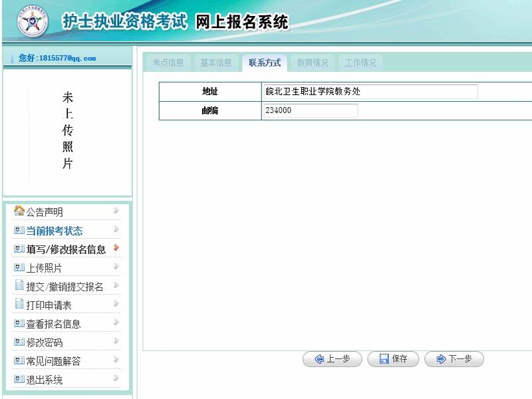
Task: Click the icon next to 当前报考状态
Action: coord(19,231)
